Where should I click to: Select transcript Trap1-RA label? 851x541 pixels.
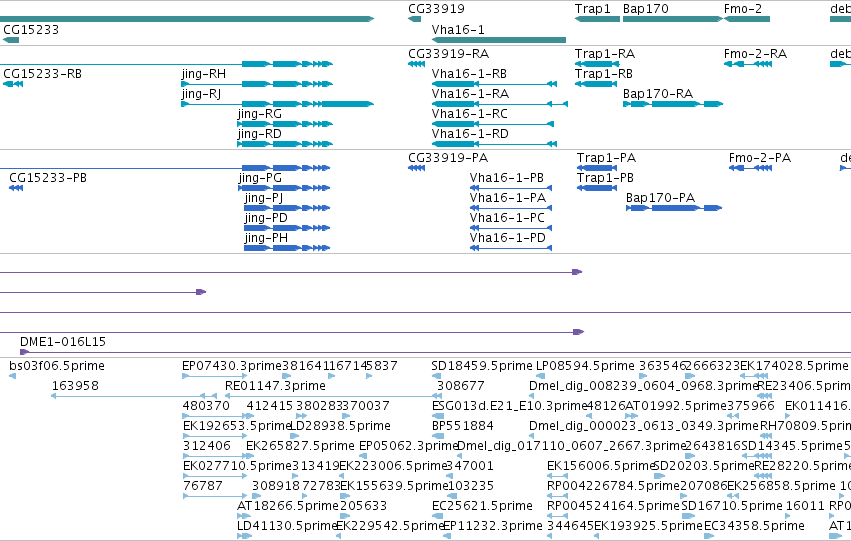tap(605, 54)
